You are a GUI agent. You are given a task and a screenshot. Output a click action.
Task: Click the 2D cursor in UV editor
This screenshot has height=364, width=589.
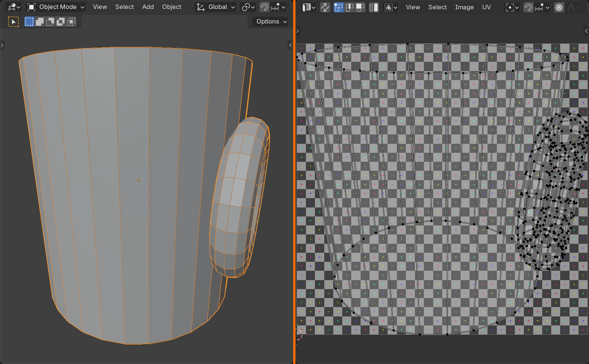tap(297, 334)
